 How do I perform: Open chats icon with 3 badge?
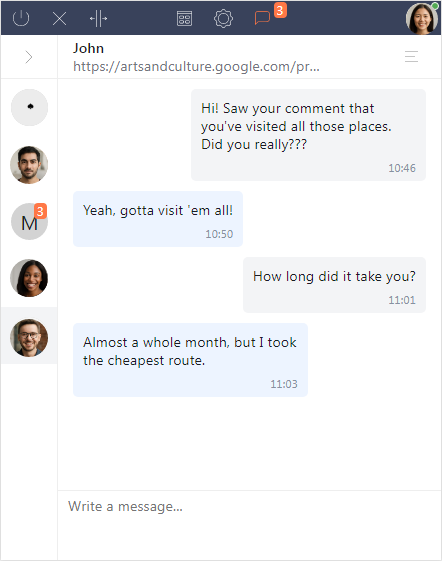[x=262, y=18]
